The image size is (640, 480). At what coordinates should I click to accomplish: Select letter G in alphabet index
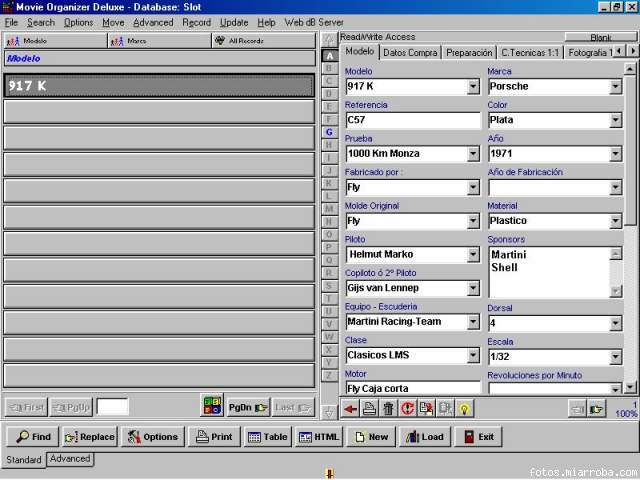329,132
